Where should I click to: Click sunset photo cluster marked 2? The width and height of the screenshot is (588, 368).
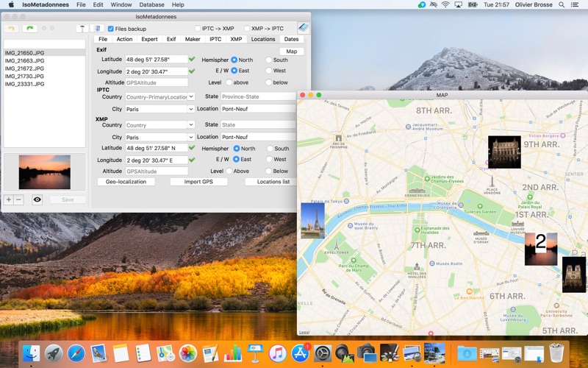(541, 249)
